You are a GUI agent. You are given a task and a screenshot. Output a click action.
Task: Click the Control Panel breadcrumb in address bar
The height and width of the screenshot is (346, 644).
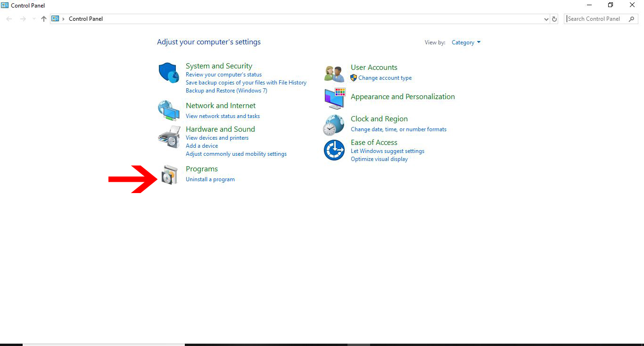tap(86, 19)
